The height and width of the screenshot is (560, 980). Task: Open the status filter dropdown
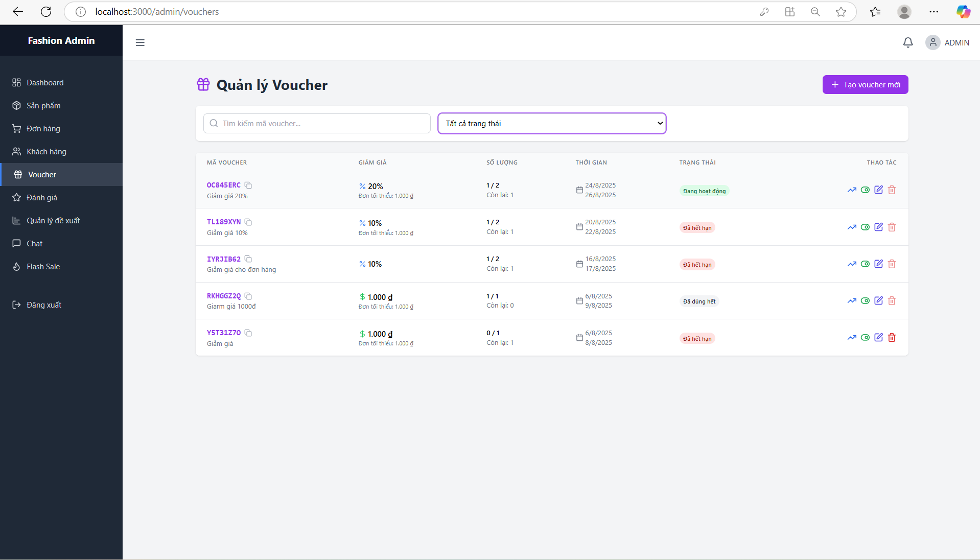(552, 124)
